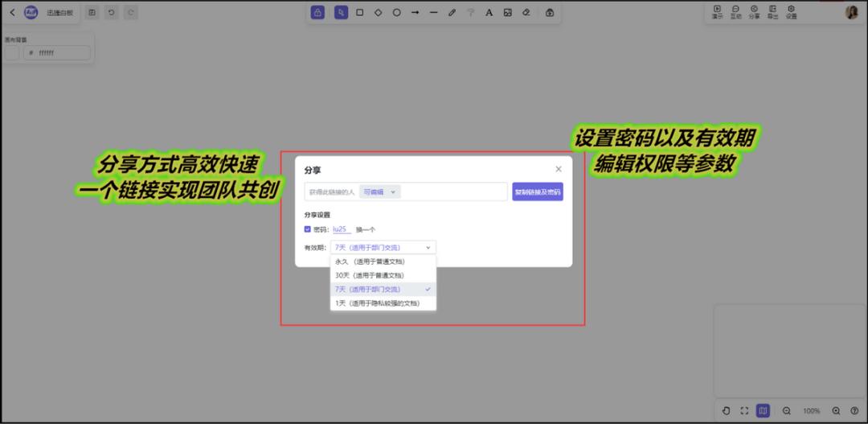Choose the 7天 option in dropdown list
868x424 pixels.
pyautogui.click(x=383, y=290)
